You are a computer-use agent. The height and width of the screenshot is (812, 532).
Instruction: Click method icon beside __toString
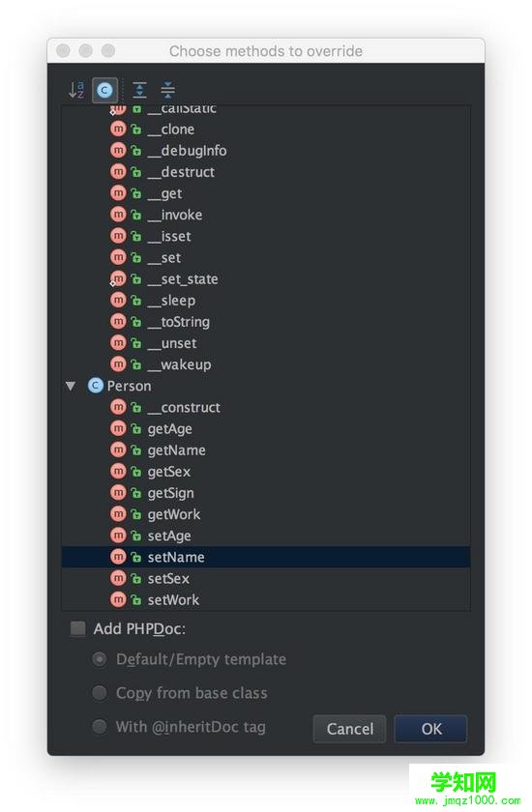tap(118, 322)
